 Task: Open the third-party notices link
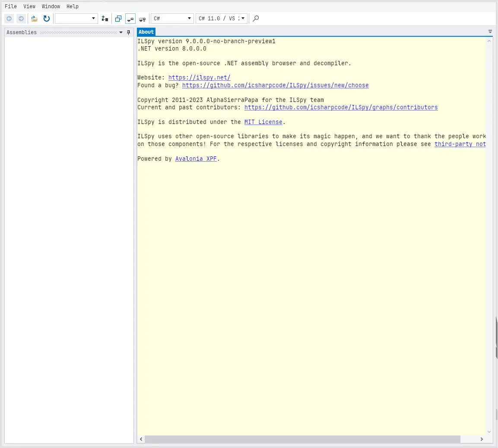tap(460, 144)
